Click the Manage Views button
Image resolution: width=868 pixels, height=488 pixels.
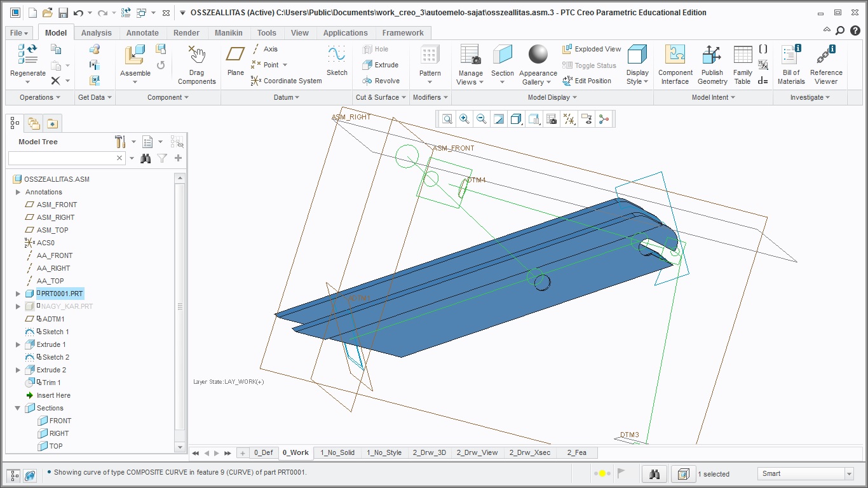click(x=470, y=65)
